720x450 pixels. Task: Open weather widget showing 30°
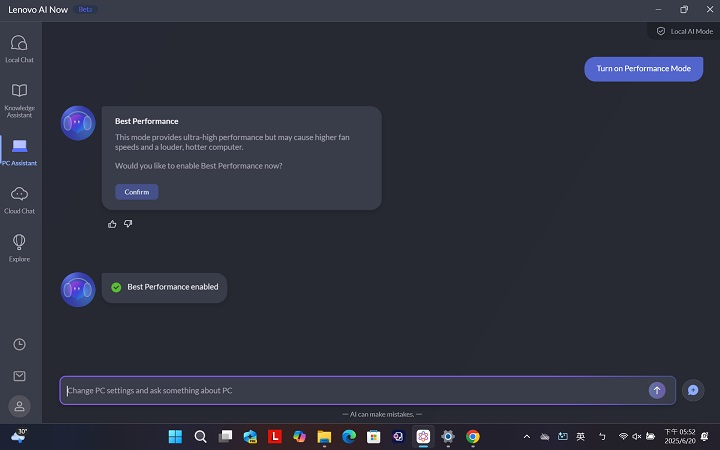pyautogui.click(x=19, y=436)
